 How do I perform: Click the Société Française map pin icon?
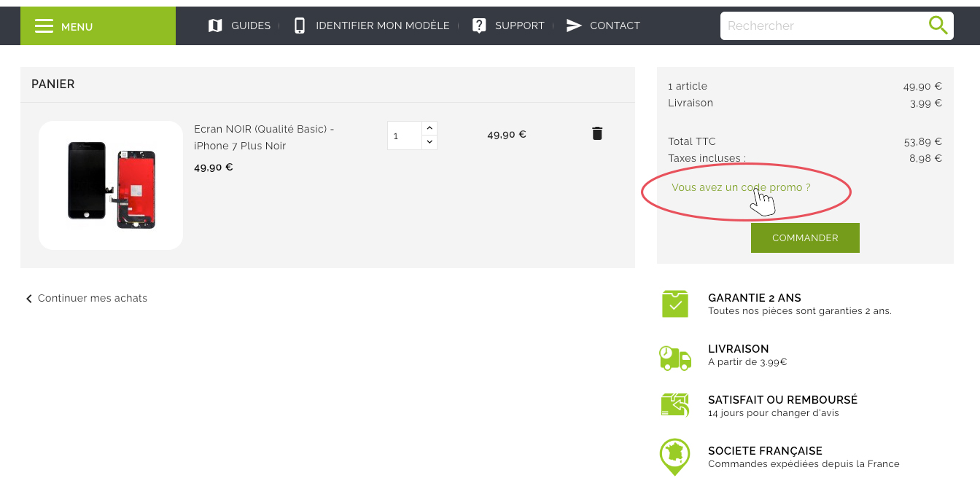[x=675, y=456]
